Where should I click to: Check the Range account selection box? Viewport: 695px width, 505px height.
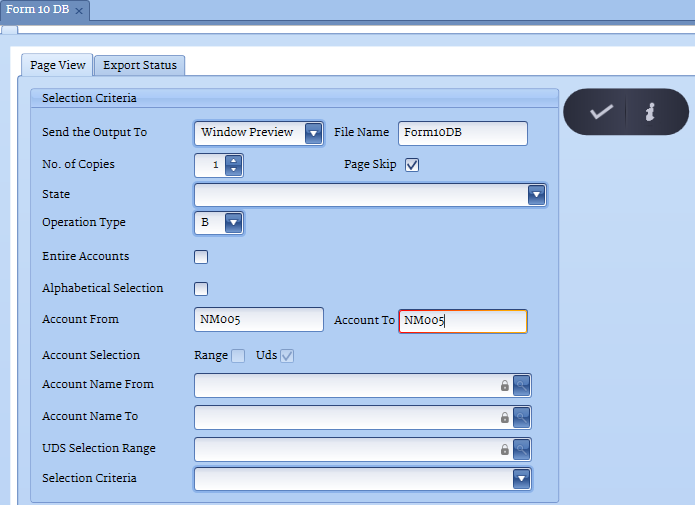point(238,356)
